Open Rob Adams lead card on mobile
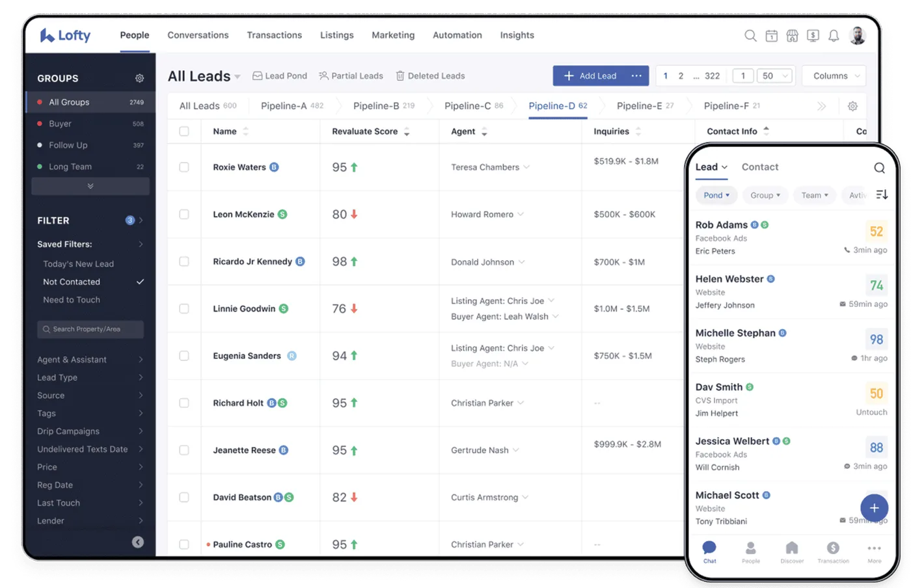 (x=791, y=237)
